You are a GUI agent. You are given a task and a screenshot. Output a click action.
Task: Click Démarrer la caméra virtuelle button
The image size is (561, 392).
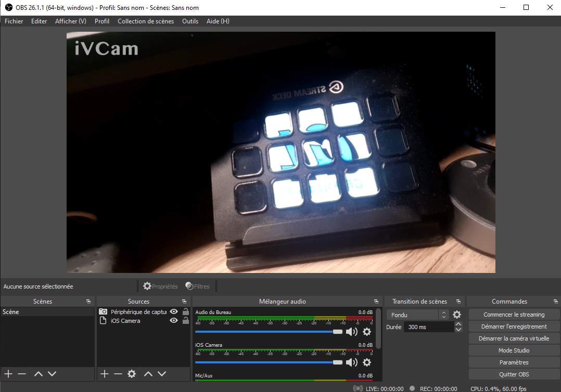pyautogui.click(x=514, y=338)
